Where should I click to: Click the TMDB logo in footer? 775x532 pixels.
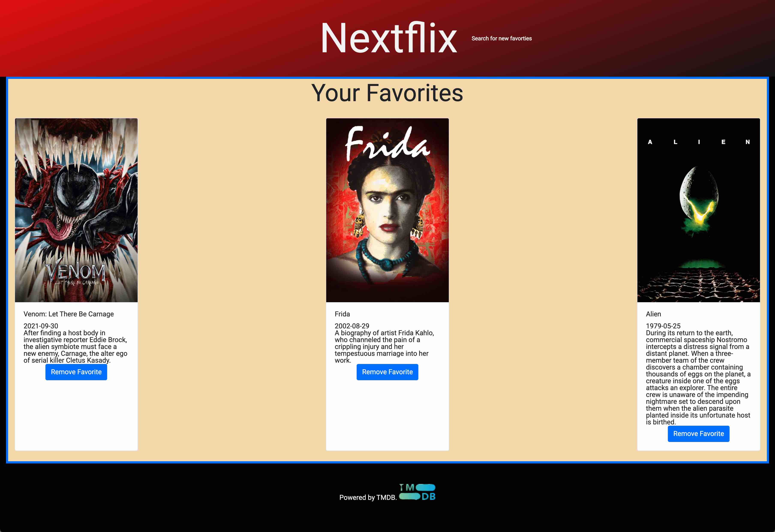click(417, 492)
